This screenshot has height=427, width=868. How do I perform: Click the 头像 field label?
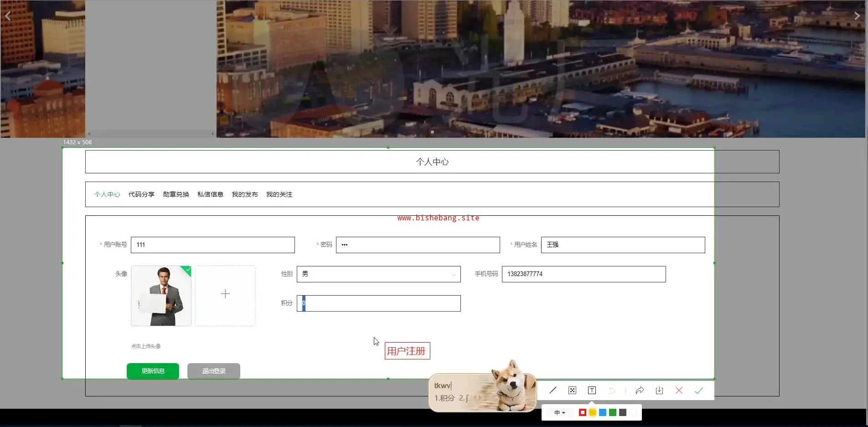click(121, 274)
